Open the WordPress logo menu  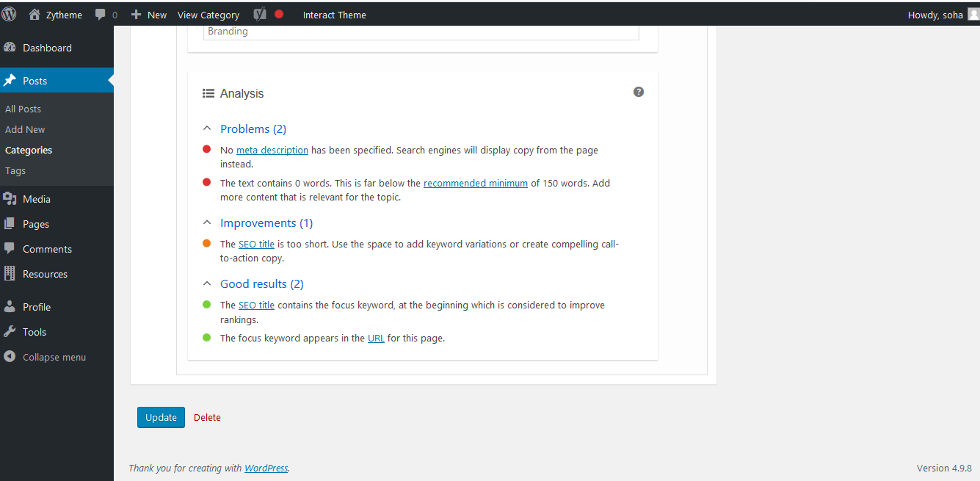tap(10, 14)
